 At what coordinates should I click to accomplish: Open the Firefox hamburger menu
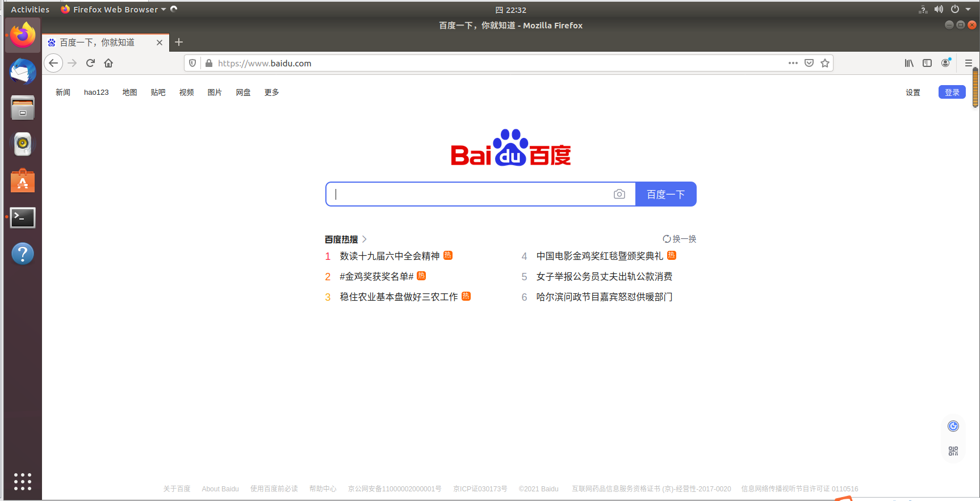point(969,63)
